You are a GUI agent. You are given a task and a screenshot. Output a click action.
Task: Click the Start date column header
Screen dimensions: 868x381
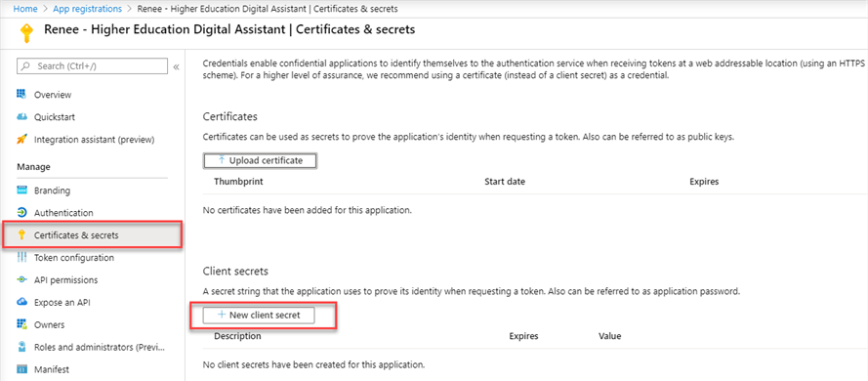pos(505,182)
